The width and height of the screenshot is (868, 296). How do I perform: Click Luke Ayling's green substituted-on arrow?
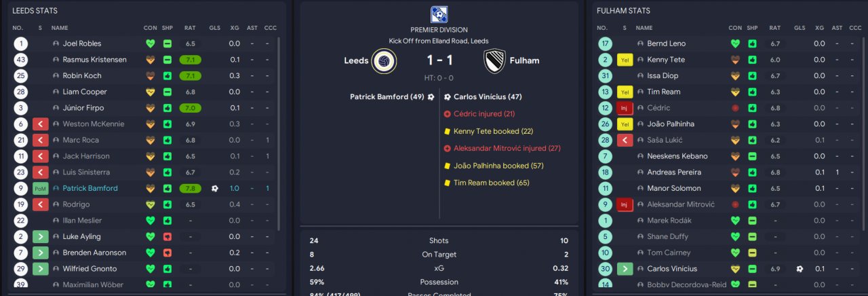coord(41,236)
